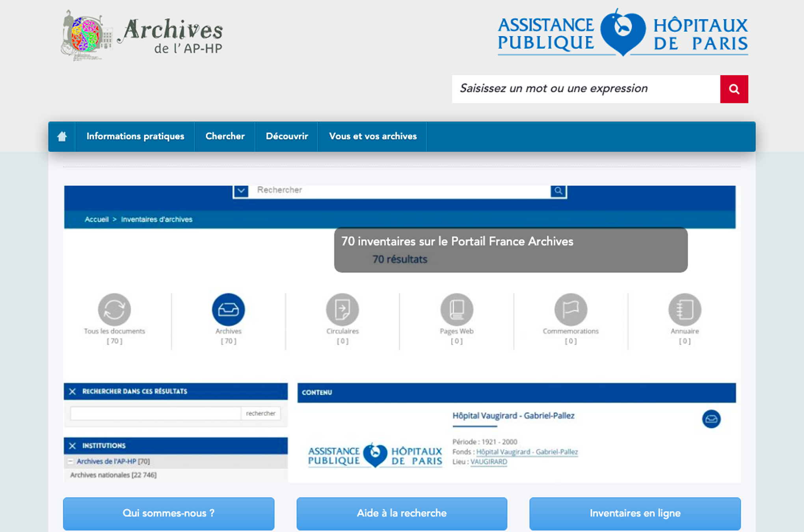Screen dimensions: 804x532
Task: Click the '70 résultats' text
Action: click(x=400, y=259)
